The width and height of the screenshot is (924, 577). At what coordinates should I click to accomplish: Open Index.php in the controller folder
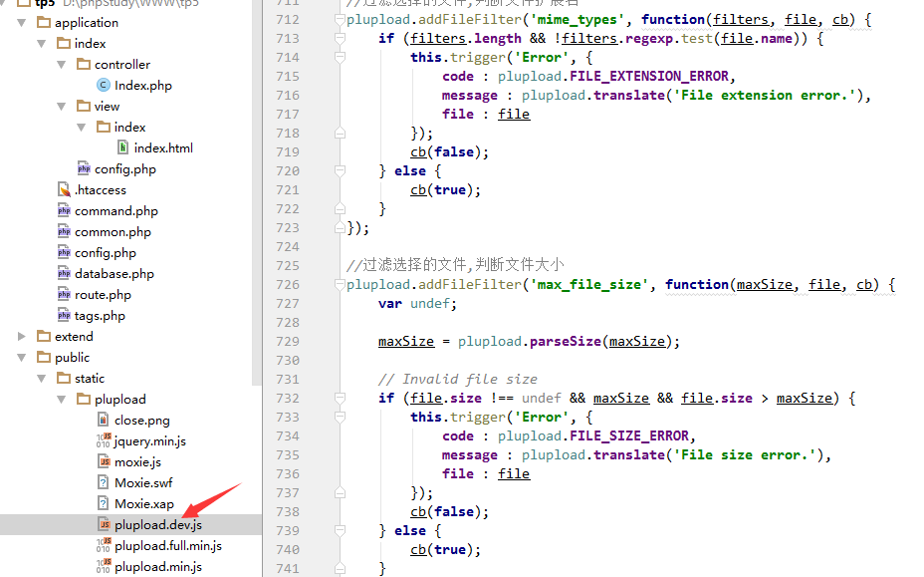[x=143, y=86]
